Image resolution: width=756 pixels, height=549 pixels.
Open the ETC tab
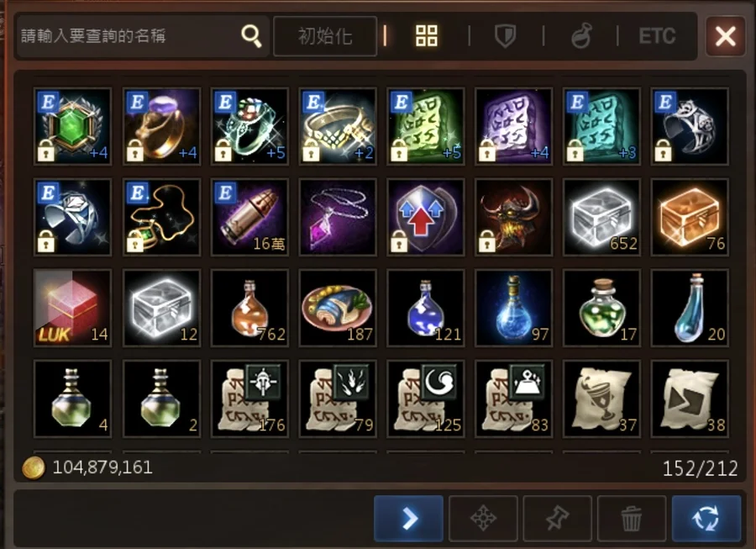657,35
